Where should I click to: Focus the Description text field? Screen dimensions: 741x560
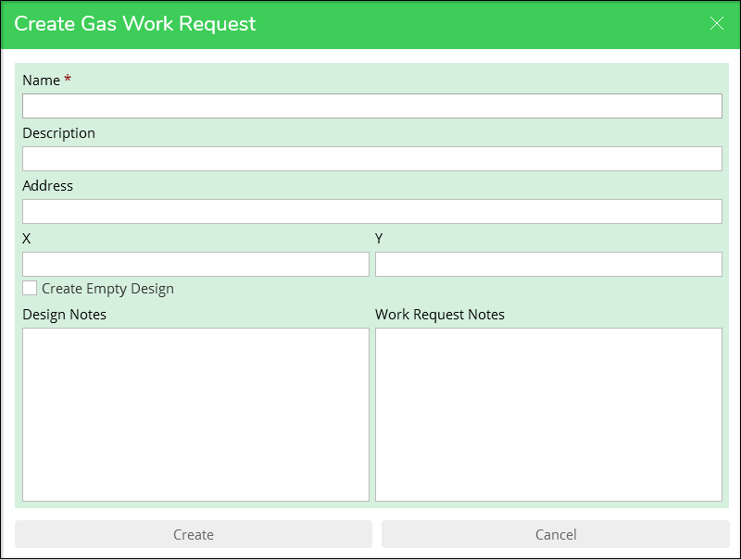pos(372,158)
